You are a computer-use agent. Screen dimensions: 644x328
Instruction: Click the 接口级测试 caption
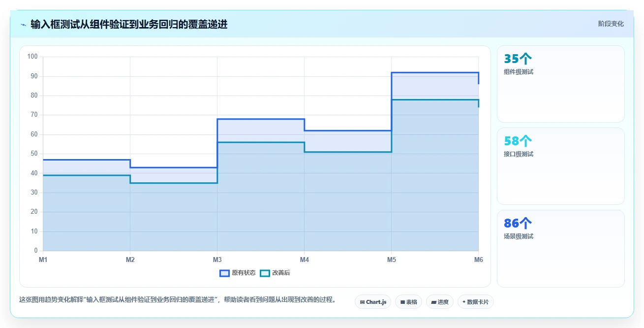(519, 154)
